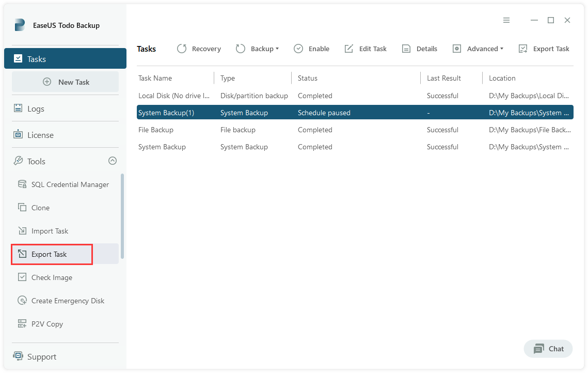Open SQL Credential Manager tool
The width and height of the screenshot is (588, 373).
pos(70,184)
